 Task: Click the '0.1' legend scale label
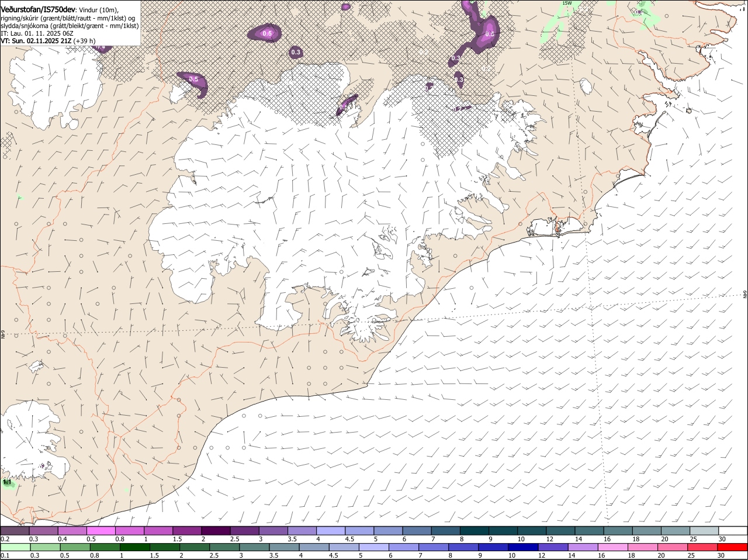click(x=5, y=555)
